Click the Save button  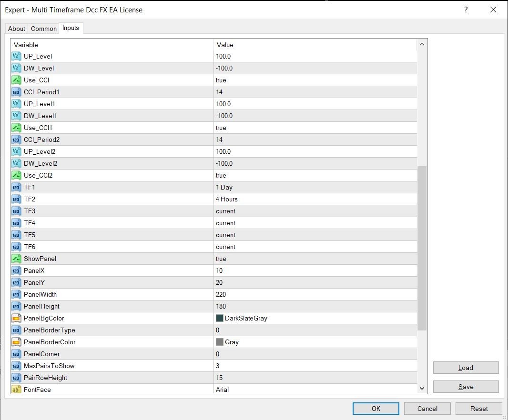(466, 387)
